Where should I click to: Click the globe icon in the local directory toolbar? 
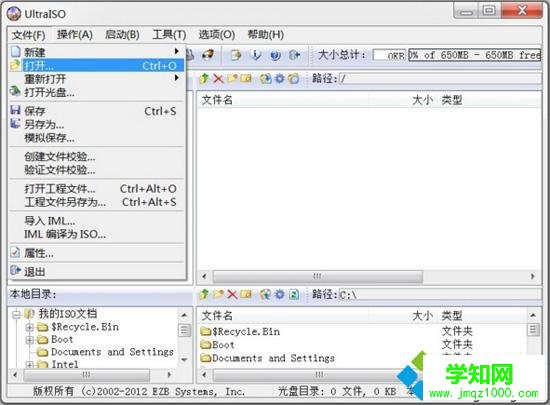point(266,294)
